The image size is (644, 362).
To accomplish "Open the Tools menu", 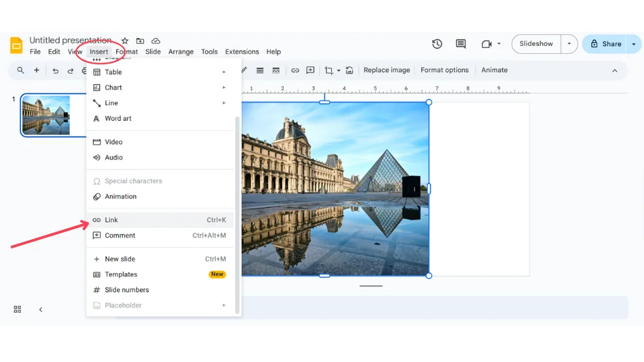I will click(209, 52).
